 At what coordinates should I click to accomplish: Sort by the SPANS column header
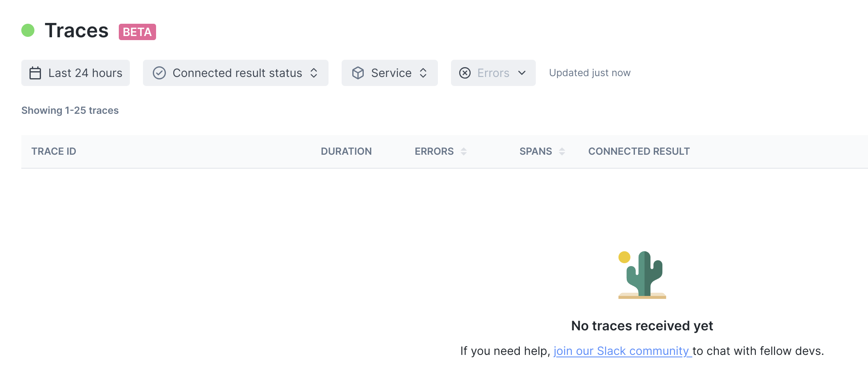[x=536, y=151]
